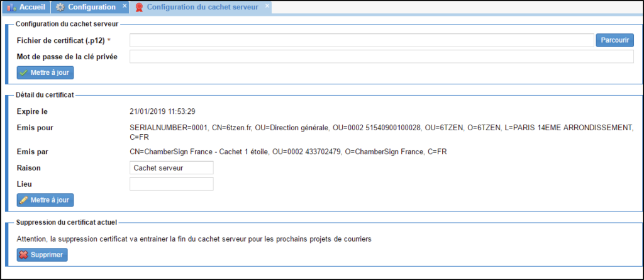Open the Configuration tab
This screenshot has height=280, width=644.
pyautogui.click(x=91, y=7)
